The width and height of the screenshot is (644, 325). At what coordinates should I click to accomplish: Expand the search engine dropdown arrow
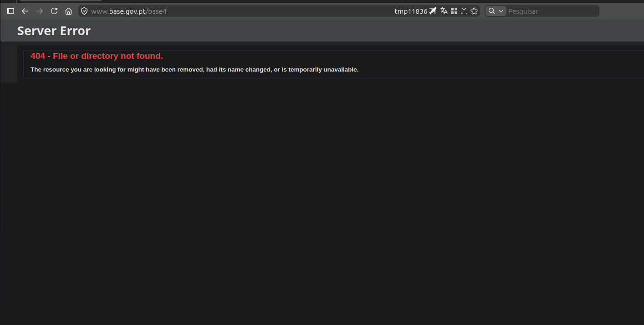tap(501, 11)
